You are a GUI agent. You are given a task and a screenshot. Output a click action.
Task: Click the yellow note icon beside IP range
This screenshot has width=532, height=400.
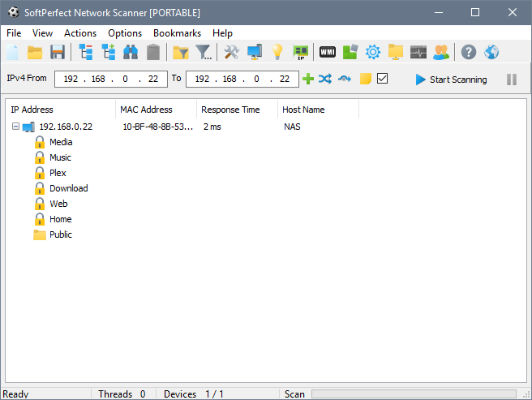tap(366, 79)
